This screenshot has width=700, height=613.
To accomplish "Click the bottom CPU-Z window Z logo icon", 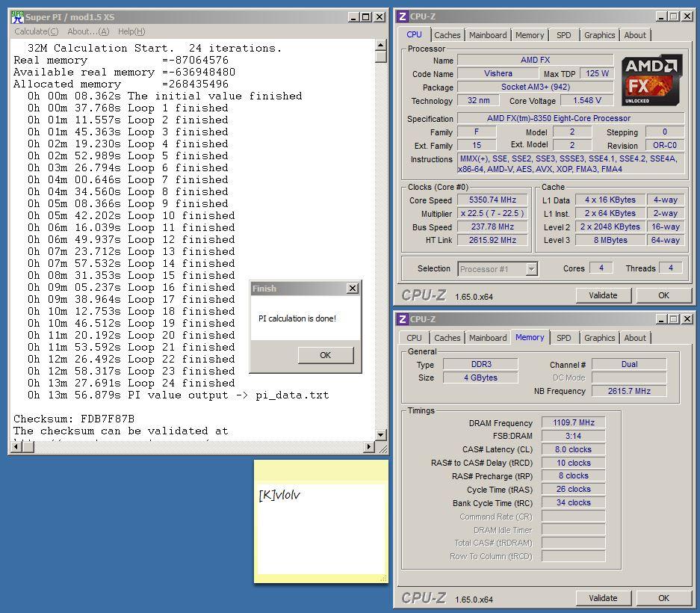I will 402,319.
